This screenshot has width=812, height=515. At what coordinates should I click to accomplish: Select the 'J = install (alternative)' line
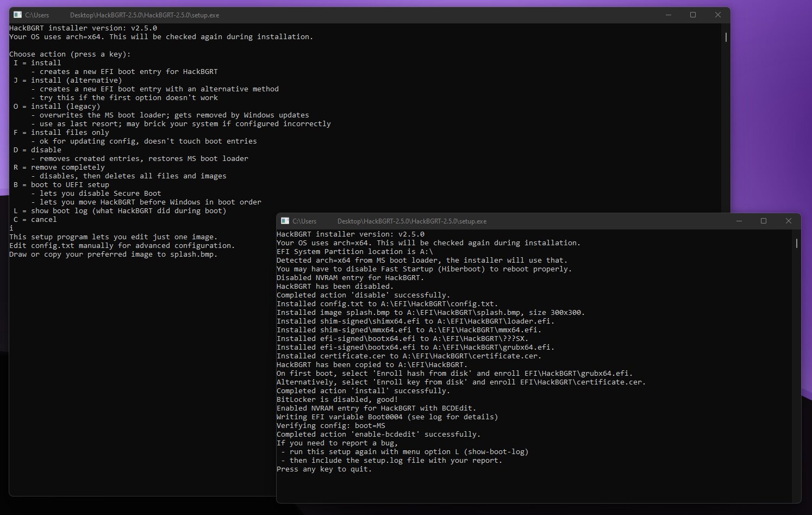[x=68, y=80]
